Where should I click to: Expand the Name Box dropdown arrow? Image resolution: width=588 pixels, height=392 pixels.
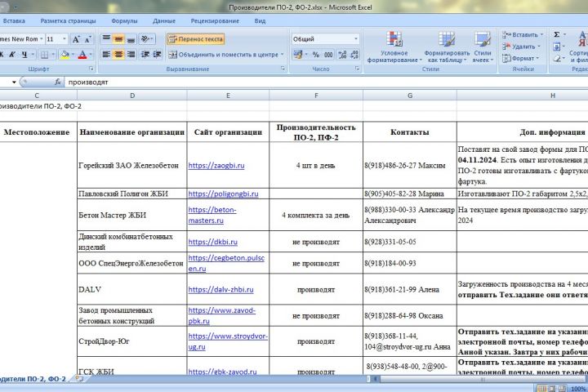14,82
